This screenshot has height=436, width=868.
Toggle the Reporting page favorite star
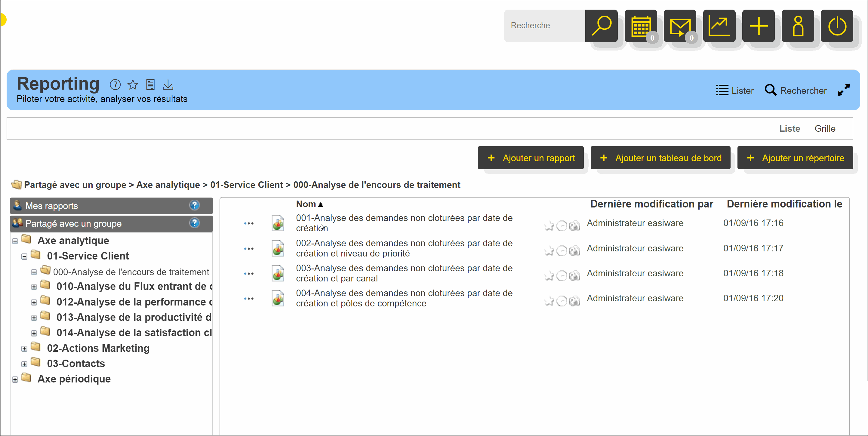point(133,84)
